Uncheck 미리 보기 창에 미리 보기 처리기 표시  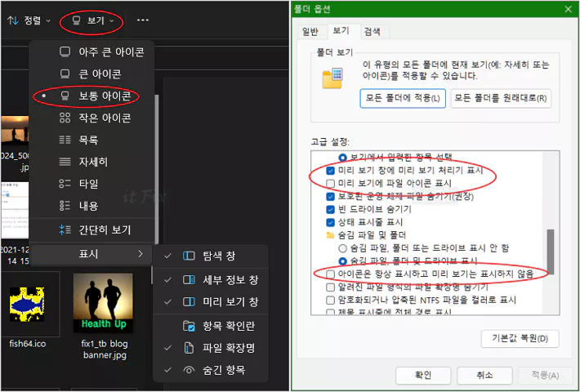tap(331, 171)
